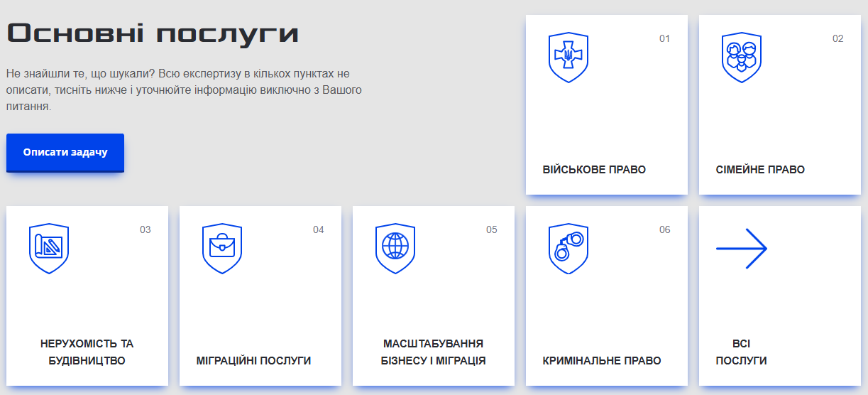The height and width of the screenshot is (395, 868).
Task: Open "МІГРАЦІЙНІ ПОСЛУГИ" service
Action: [x=253, y=361]
